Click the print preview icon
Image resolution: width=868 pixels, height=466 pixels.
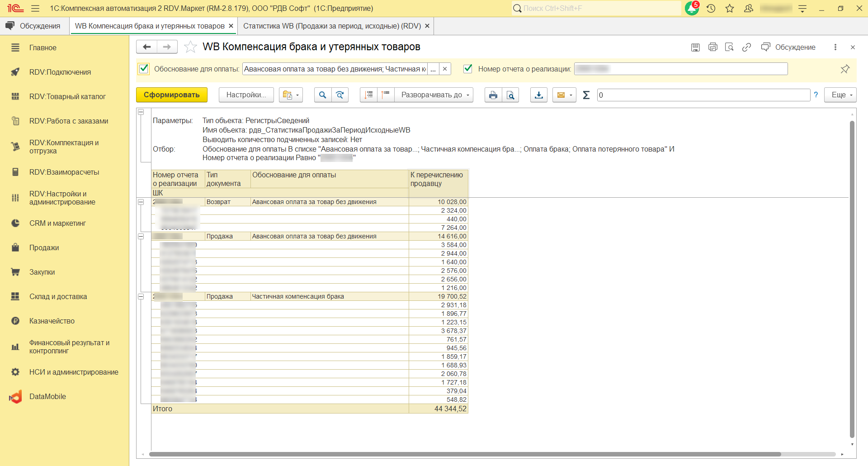point(510,95)
